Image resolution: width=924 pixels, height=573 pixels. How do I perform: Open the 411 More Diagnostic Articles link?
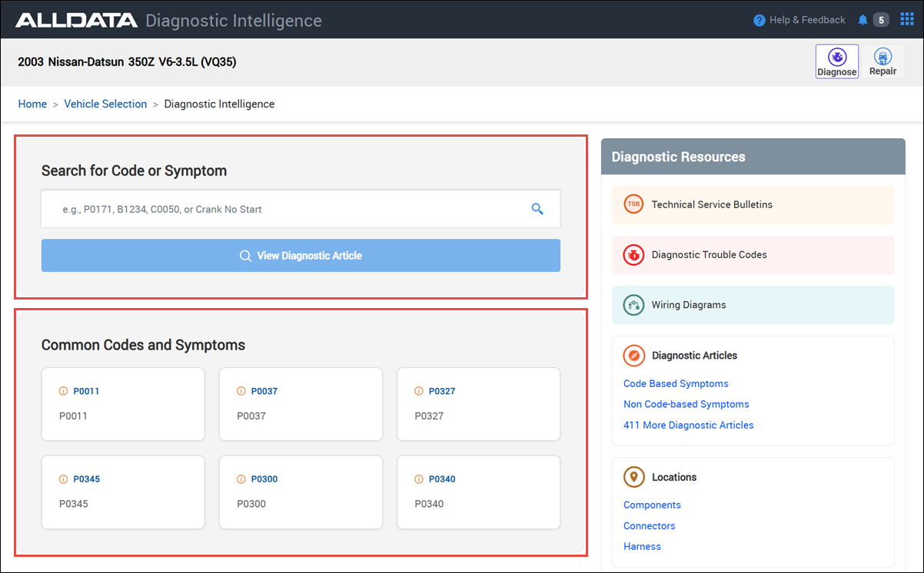[x=688, y=425]
